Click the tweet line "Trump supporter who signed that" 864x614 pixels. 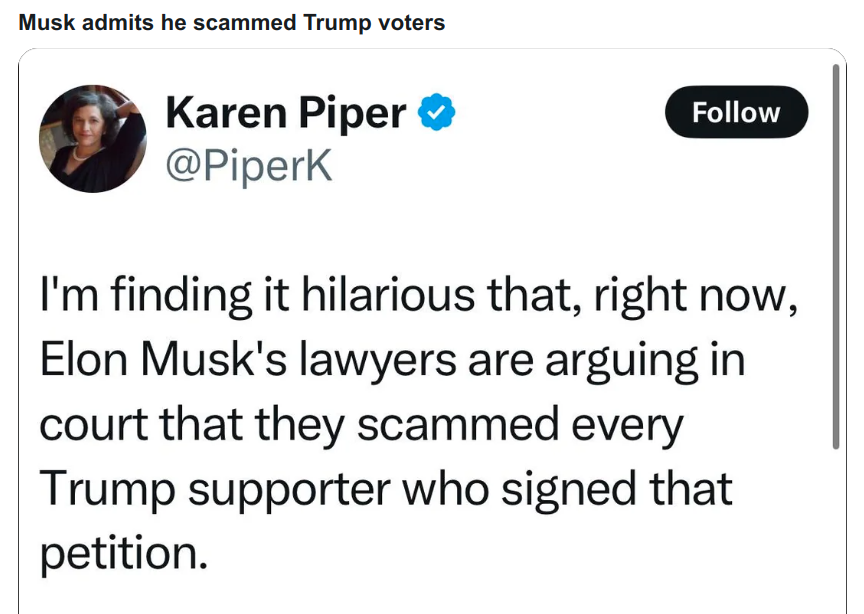(x=386, y=489)
